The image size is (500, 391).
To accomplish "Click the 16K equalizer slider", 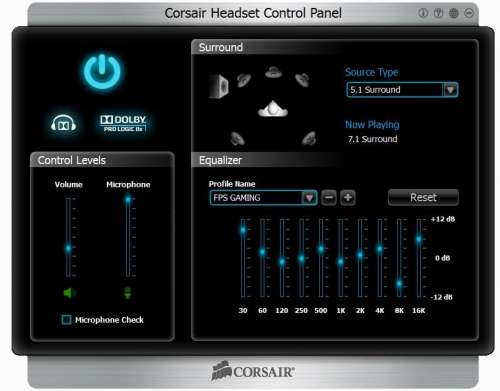I will 419,239.
